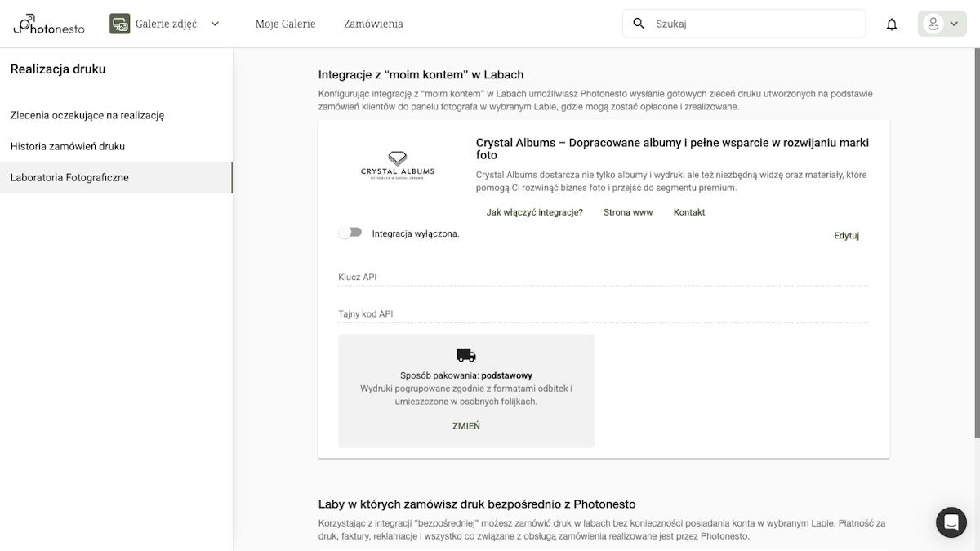
Task: Expand the Galerie zdjęć dropdown
Action: (x=214, y=24)
